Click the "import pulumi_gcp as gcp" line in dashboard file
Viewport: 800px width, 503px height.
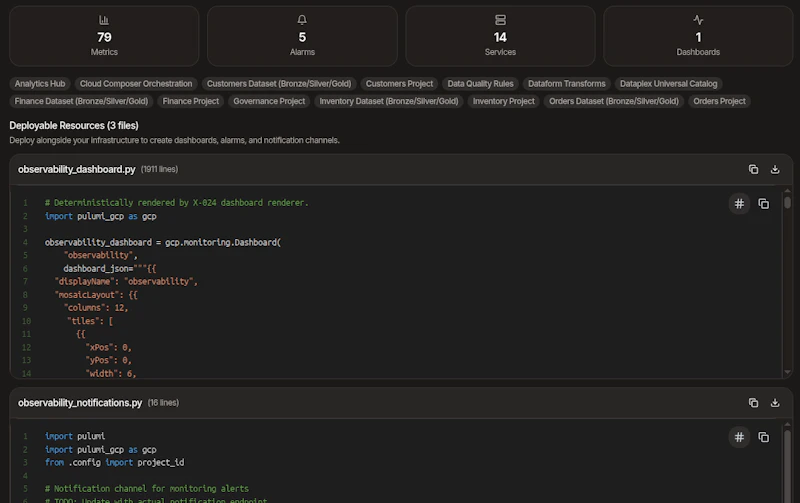coord(101,216)
